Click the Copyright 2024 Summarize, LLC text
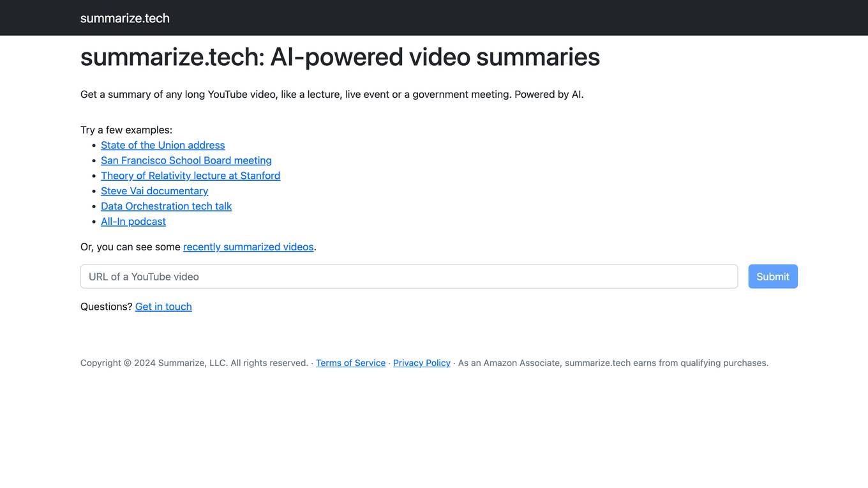The width and height of the screenshot is (868, 488). click(194, 363)
